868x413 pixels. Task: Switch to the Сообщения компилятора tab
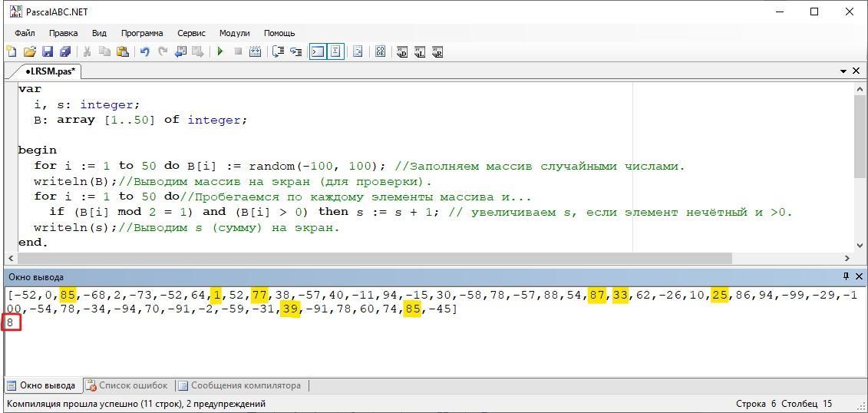point(239,385)
